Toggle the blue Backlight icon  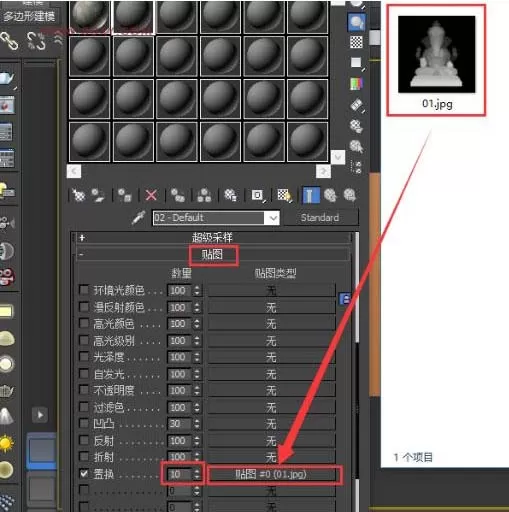click(x=356, y=23)
